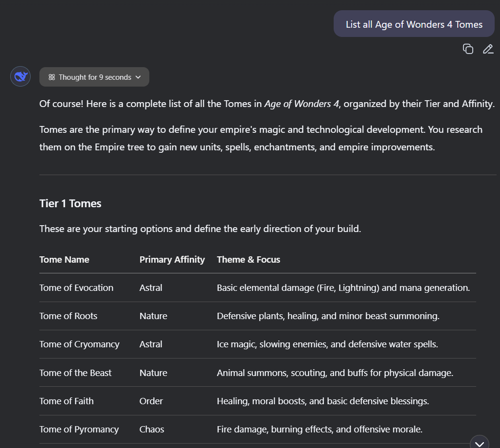The width and height of the screenshot is (500, 448).
Task: Open the Thought for 9 seconds panel
Action: pyautogui.click(x=94, y=77)
